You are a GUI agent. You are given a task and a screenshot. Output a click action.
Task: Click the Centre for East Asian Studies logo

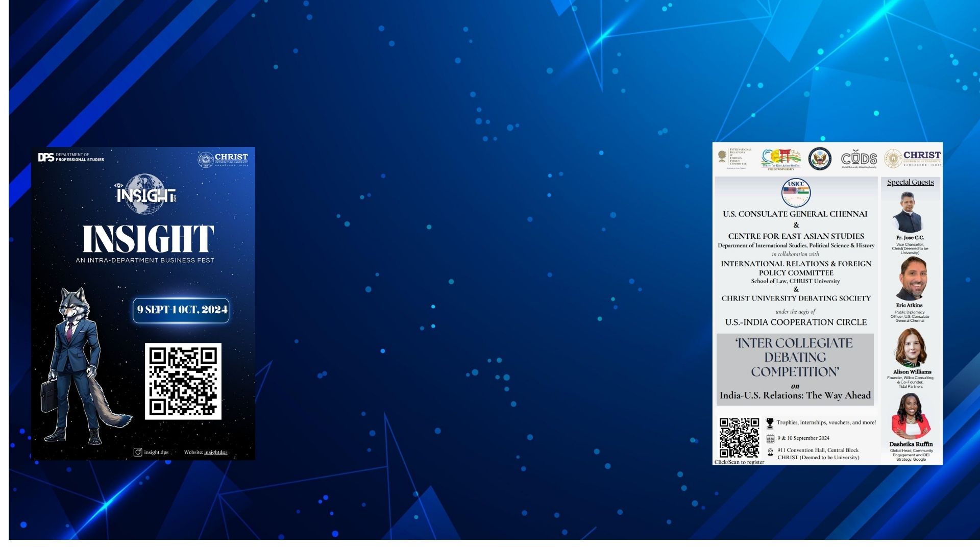coord(781,159)
